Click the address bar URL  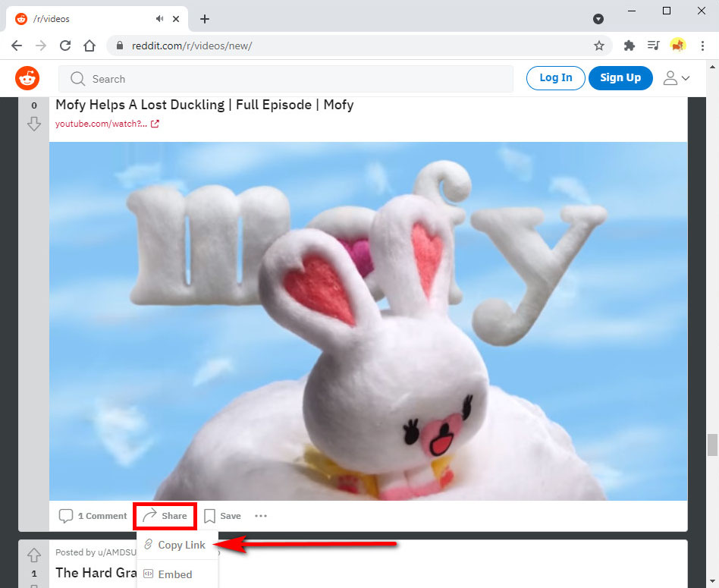[192, 46]
